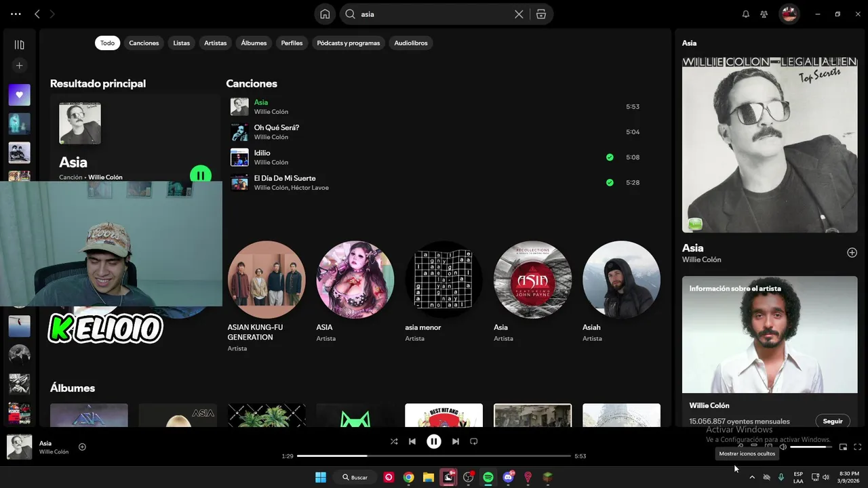Image resolution: width=868 pixels, height=488 pixels.
Task: Pause playback in player bar
Action: [x=434, y=441]
